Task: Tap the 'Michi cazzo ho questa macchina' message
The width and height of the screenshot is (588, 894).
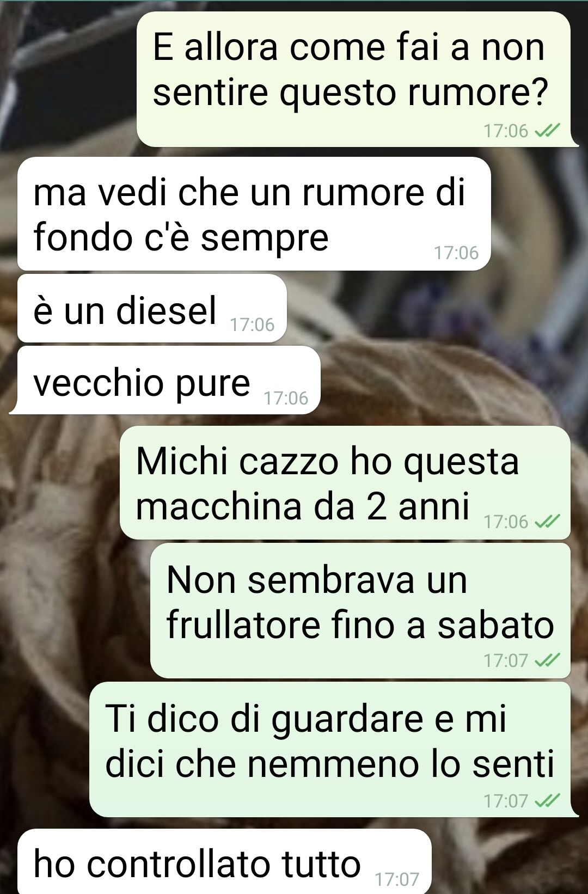Action: click(x=345, y=483)
